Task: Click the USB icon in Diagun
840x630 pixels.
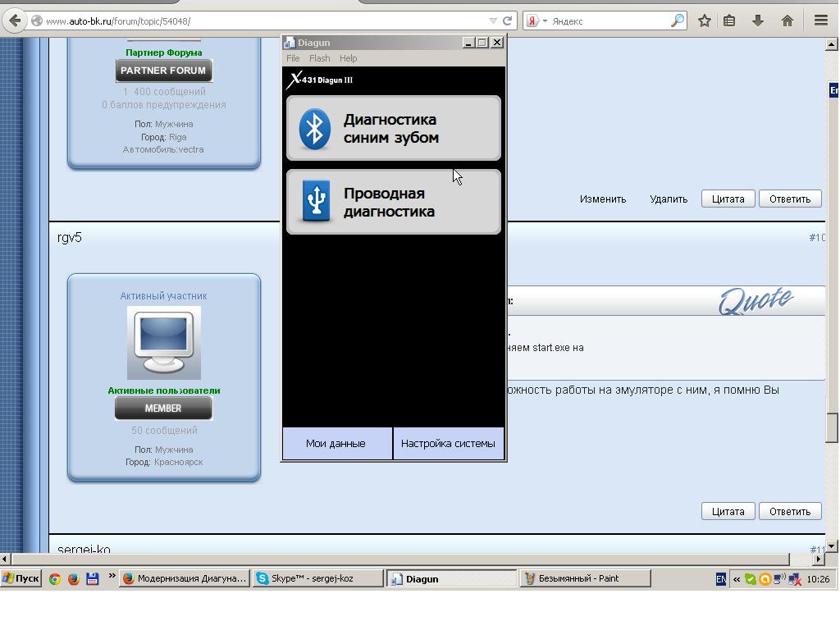Action: click(x=316, y=201)
